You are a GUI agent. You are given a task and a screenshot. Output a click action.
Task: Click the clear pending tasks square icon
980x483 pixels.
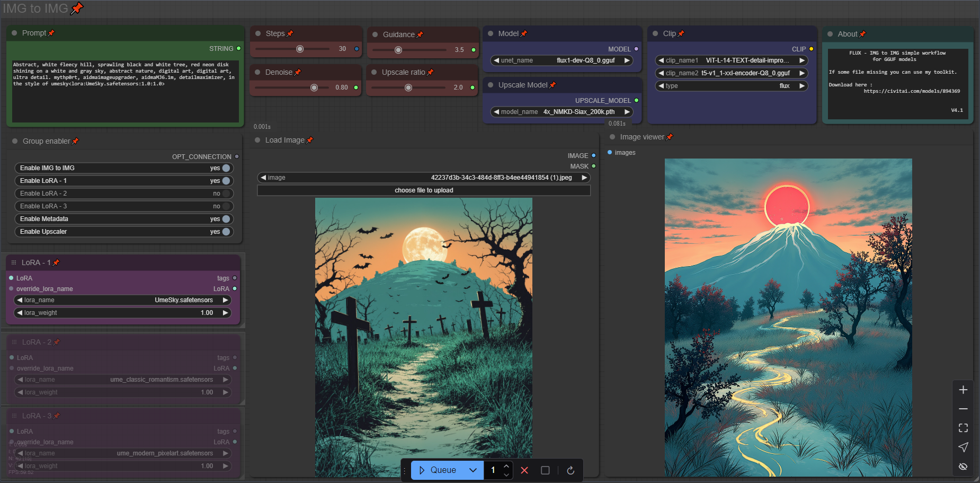[x=545, y=470]
